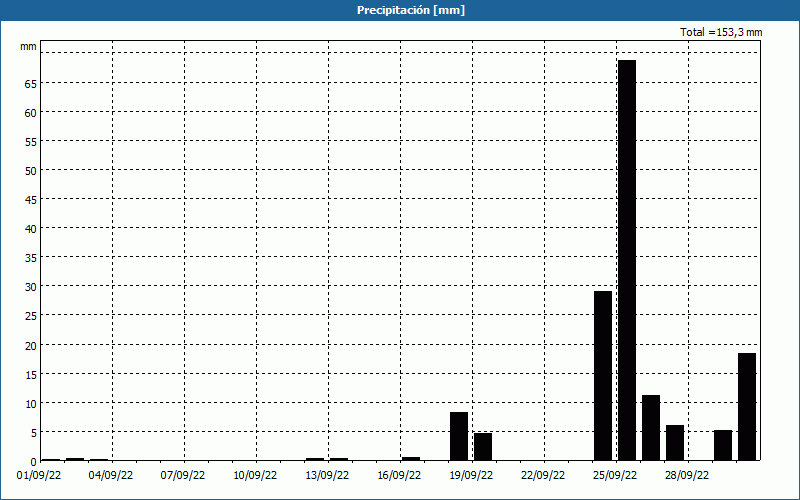Click the 01/09/22 date label
The height and width of the screenshot is (500, 800).
point(39,476)
